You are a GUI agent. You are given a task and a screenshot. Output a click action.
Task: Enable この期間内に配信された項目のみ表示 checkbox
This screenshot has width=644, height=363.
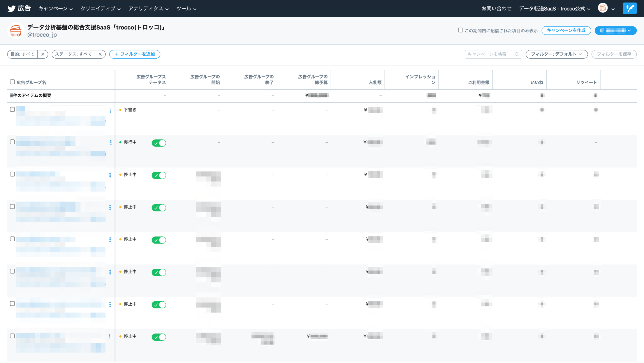(x=460, y=30)
